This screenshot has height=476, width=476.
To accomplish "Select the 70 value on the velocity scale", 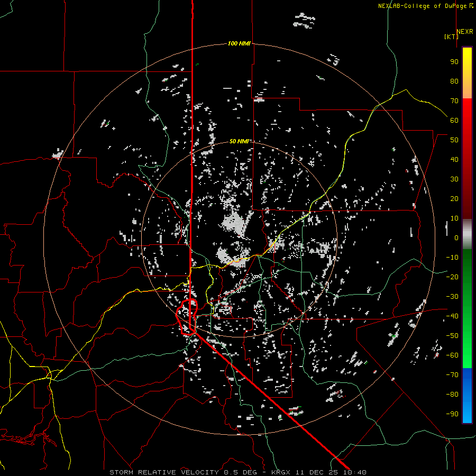I will (x=454, y=101).
